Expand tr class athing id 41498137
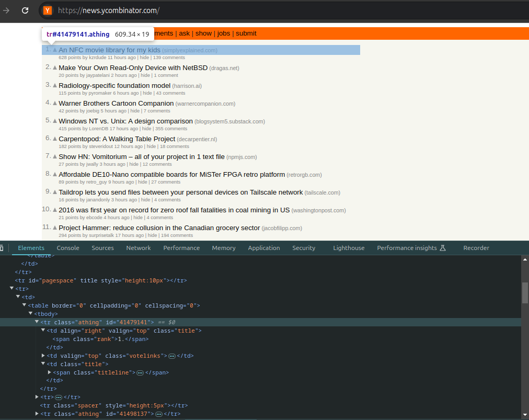This screenshot has width=529, height=420. (x=37, y=414)
